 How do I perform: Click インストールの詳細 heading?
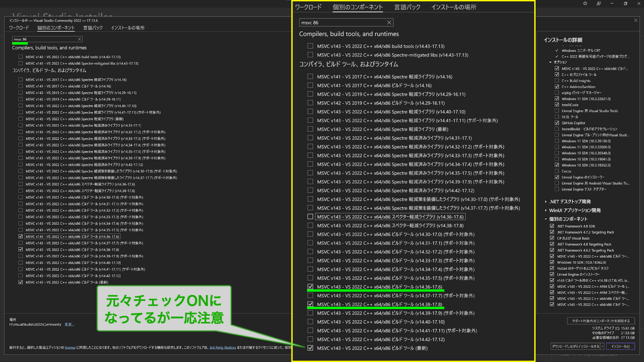coord(563,40)
